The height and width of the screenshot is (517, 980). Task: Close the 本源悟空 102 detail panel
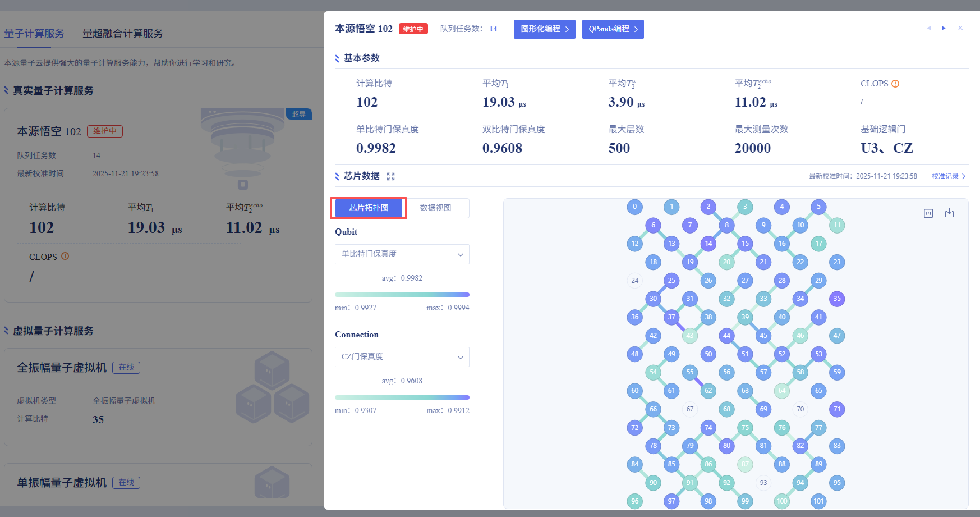click(960, 28)
